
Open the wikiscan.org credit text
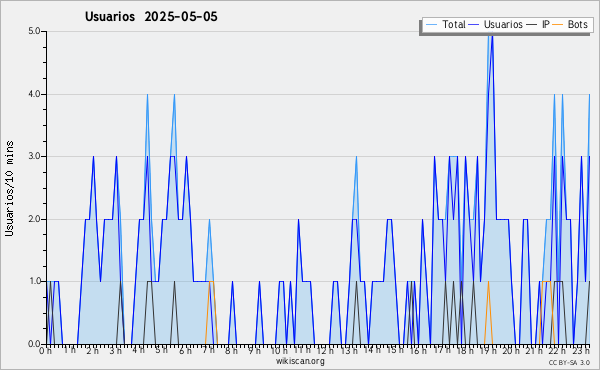coord(300,361)
